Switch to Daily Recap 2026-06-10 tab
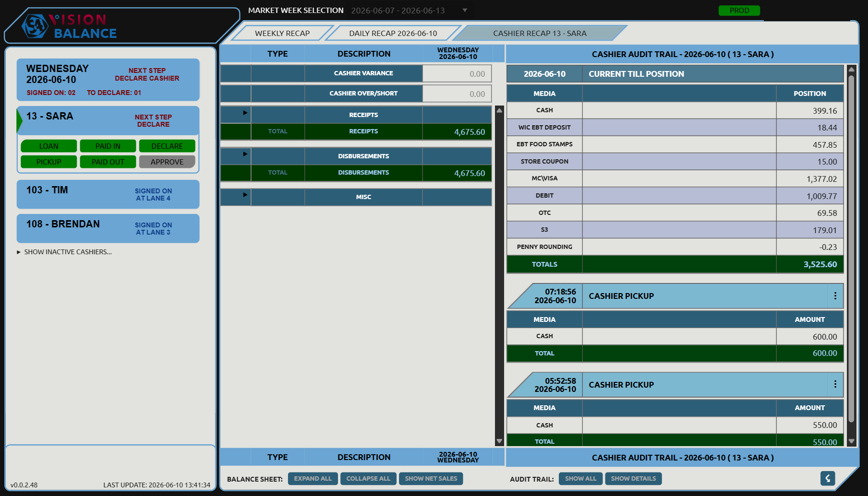 [x=393, y=33]
